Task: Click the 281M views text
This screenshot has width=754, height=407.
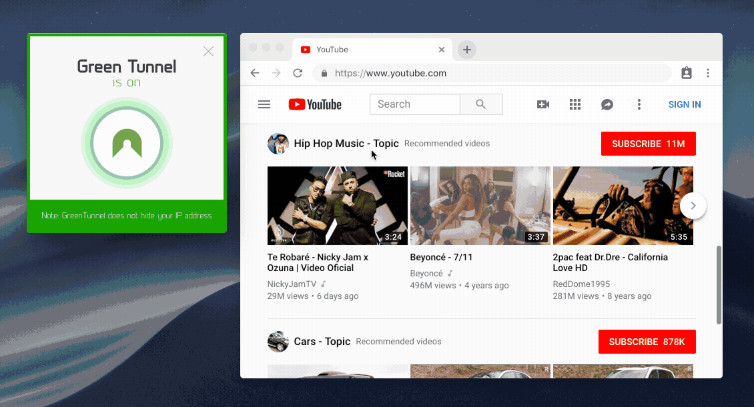Action: 576,296
